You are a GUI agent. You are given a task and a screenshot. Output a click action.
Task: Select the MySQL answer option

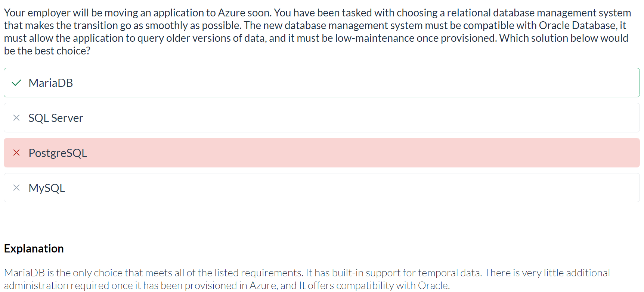(x=322, y=188)
